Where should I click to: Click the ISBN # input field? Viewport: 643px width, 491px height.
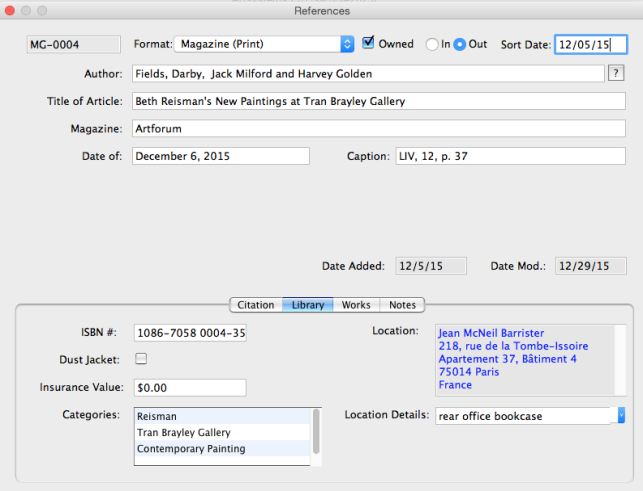click(x=189, y=333)
